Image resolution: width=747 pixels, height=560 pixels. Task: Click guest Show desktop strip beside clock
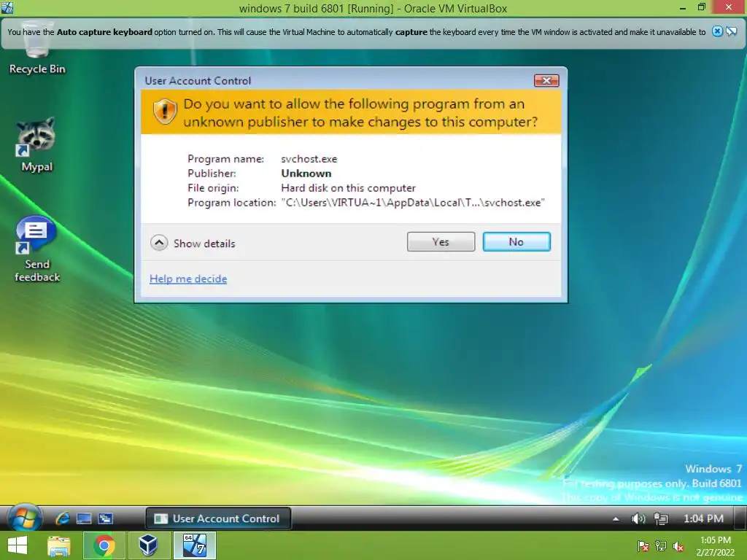740,518
